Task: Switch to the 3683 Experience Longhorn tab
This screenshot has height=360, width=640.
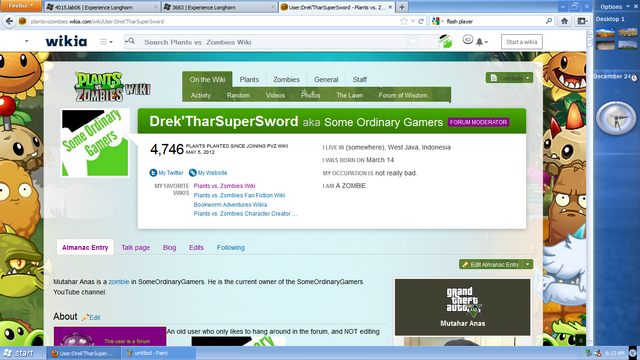Action: click(x=219, y=7)
